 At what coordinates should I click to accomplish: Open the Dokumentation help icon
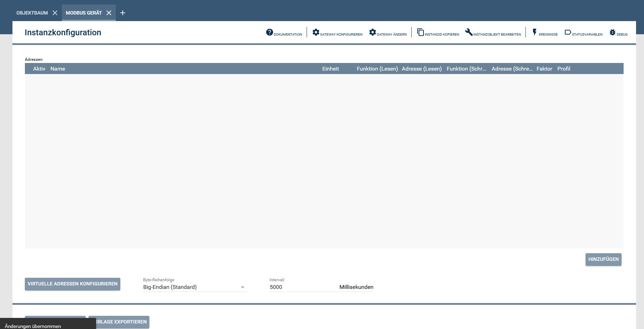[x=269, y=32]
